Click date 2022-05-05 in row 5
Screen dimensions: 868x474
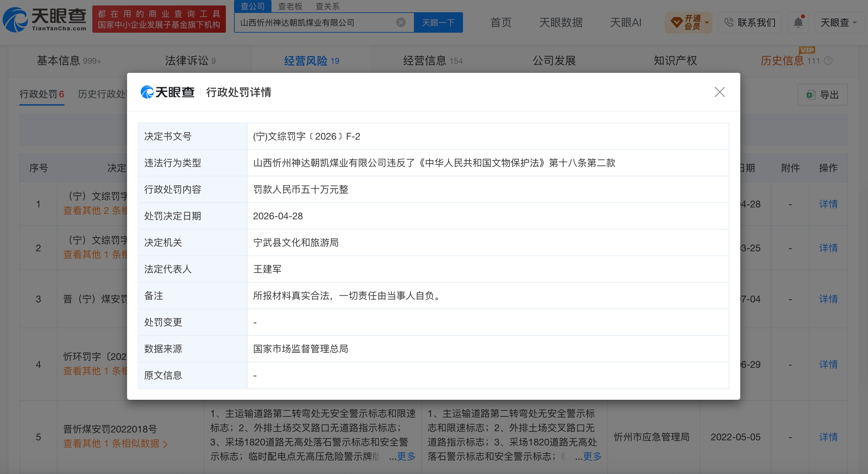[x=735, y=437]
